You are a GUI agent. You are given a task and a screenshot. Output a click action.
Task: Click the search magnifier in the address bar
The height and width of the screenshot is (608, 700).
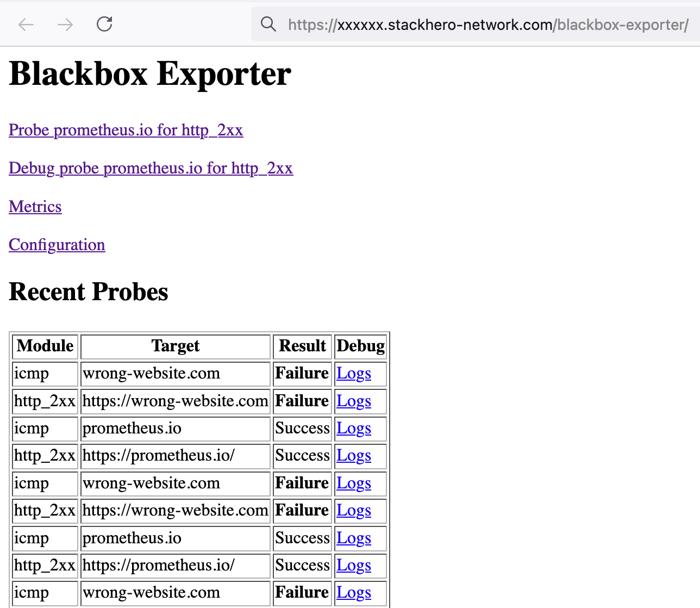tap(268, 24)
